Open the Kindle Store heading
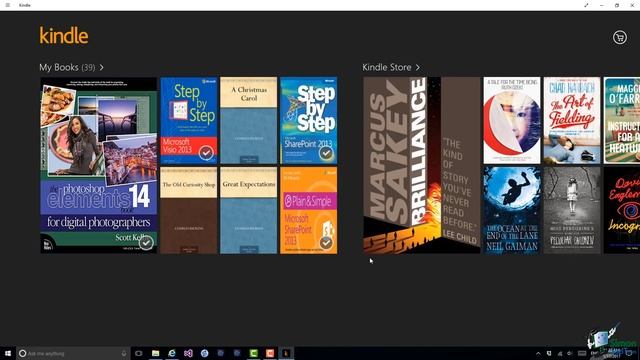The image size is (640, 360). pyautogui.click(x=387, y=67)
